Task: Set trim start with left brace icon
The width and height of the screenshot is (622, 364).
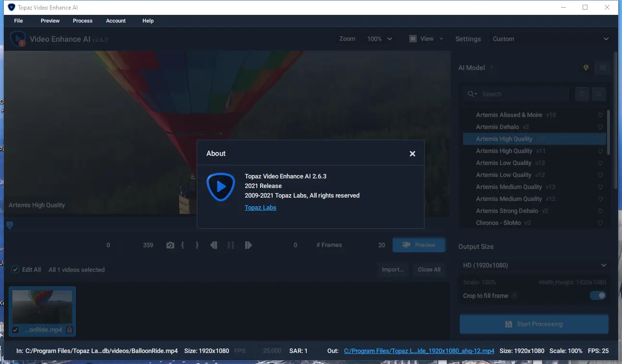Action: click(x=182, y=245)
